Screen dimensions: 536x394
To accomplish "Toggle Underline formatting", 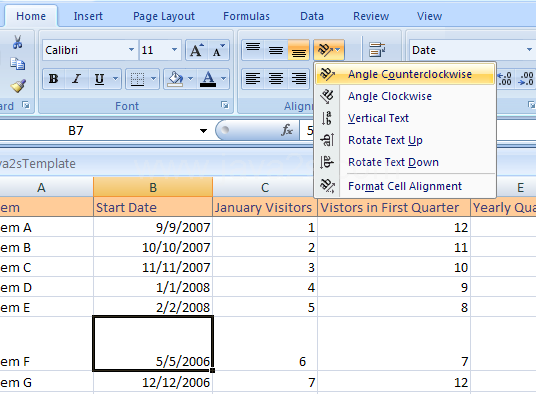I will pos(99,79).
